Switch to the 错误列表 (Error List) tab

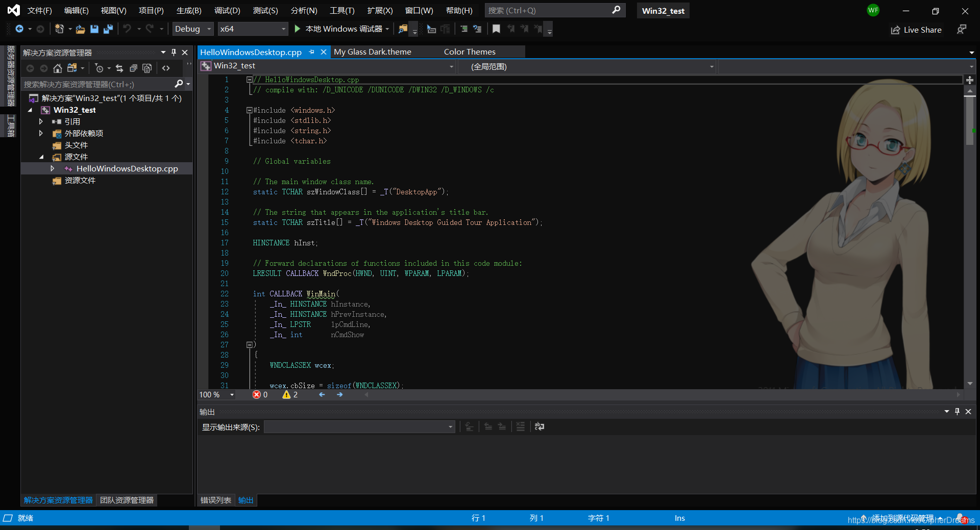point(216,500)
